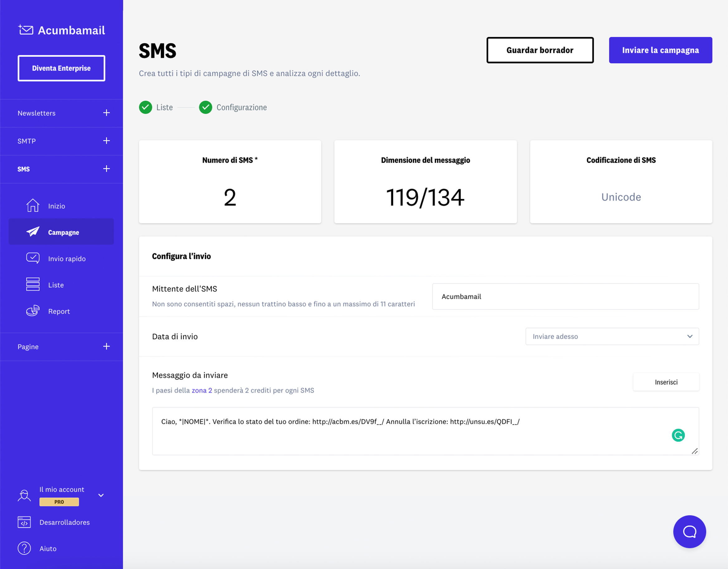Open the zona 2 link
The width and height of the screenshot is (728, 569).
(202, 390)
